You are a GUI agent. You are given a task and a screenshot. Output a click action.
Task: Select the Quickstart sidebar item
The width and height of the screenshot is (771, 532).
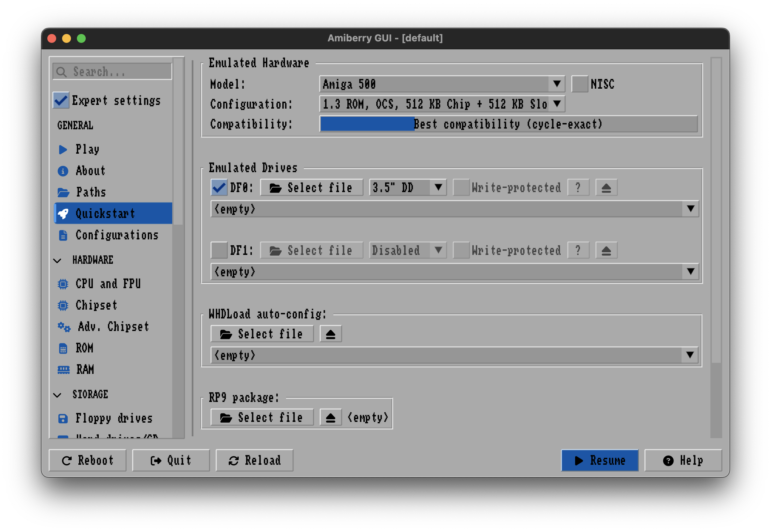point(113,214)
